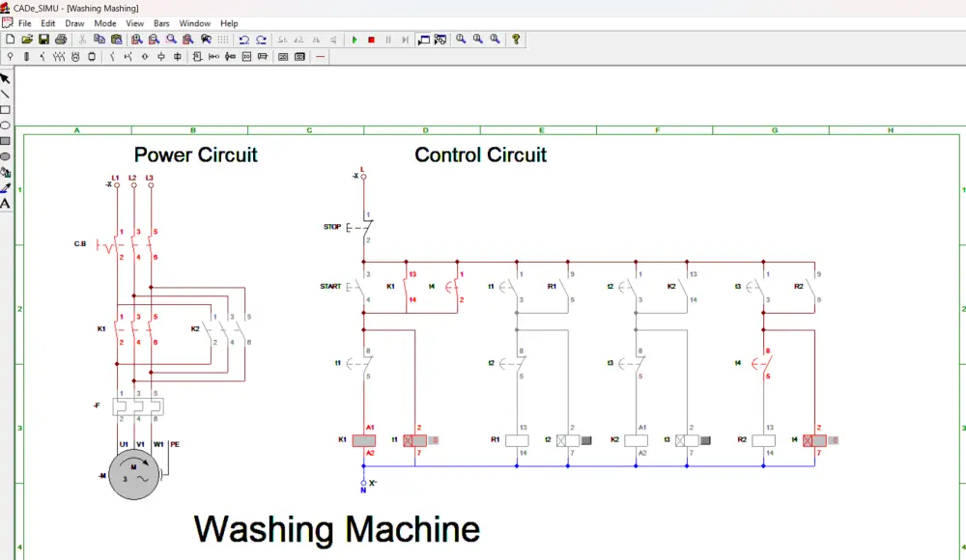Undo the last action
The image size is (966, 560).
point(244,40)
